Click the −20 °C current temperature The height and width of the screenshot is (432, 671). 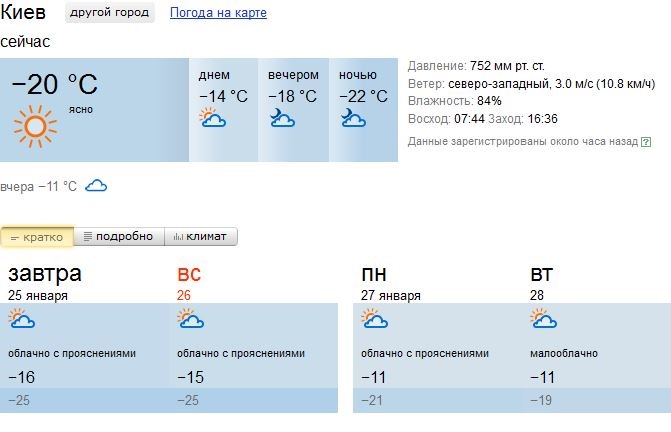pos(55,84)
